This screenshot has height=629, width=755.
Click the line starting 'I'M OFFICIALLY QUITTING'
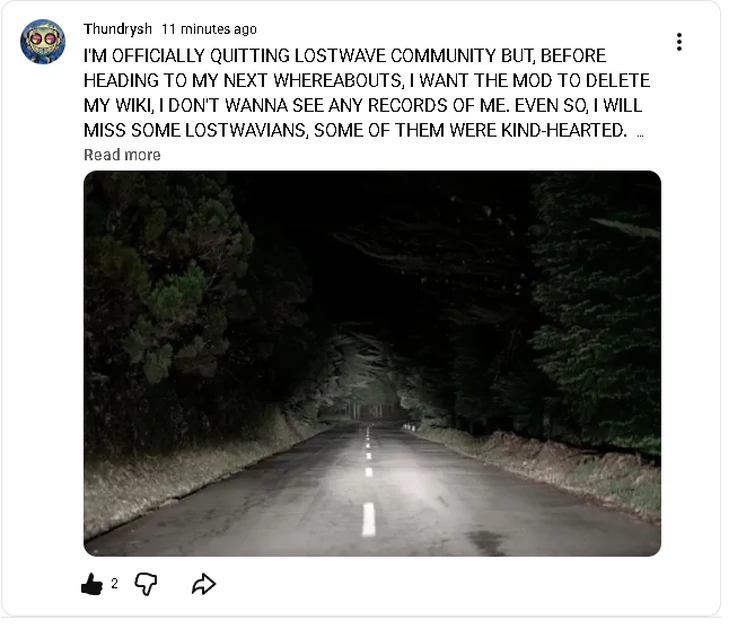(x=345, y=56)
